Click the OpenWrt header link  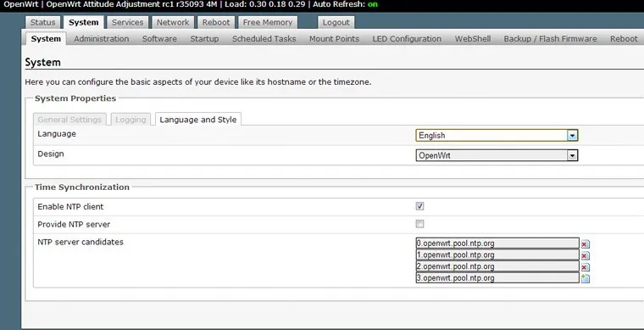(x=21, y=4)
